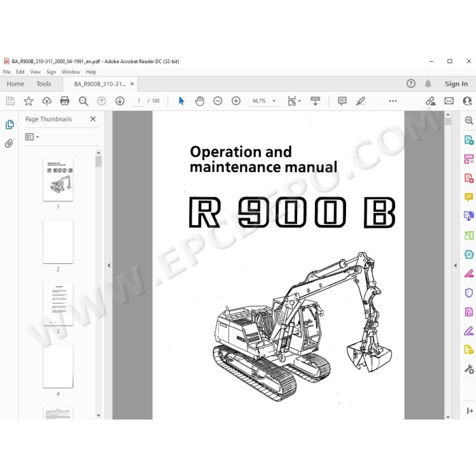Expand the right tools pane arrow

coord(455,265)
